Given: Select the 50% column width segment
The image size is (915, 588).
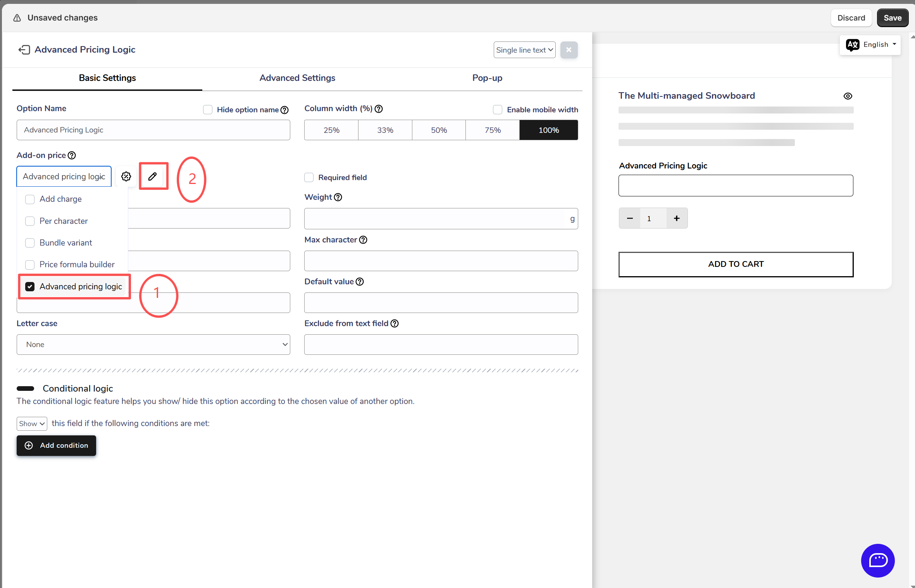Looking at the screenshot, I should coord(439,130).
